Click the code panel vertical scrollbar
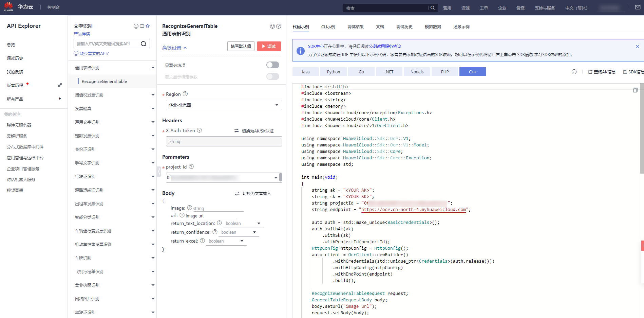644x318 pixels. click(642, 129)
